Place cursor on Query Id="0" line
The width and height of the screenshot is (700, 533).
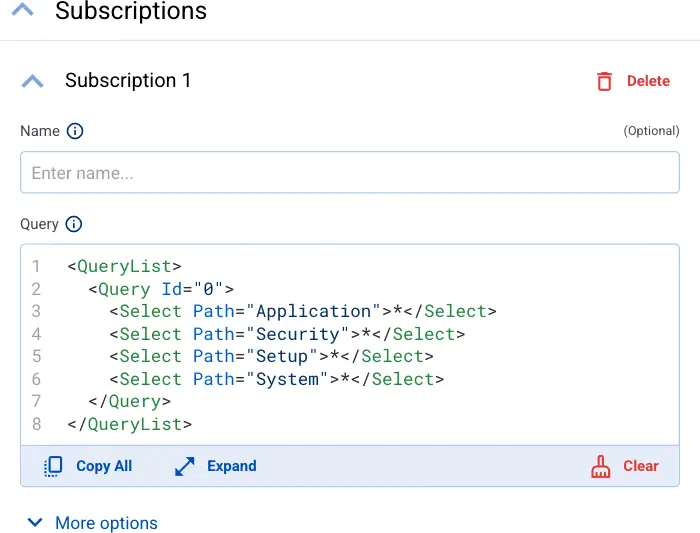tap(161, 289)
